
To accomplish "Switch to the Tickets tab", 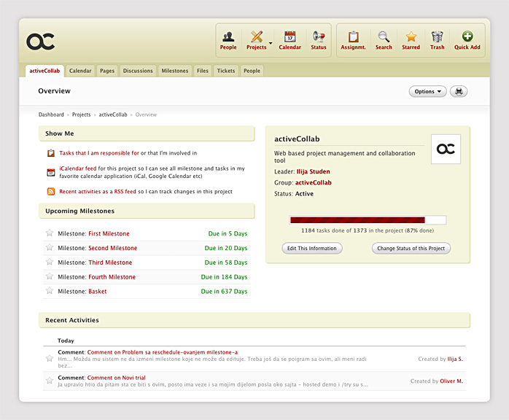I will [x=226, y=71].
